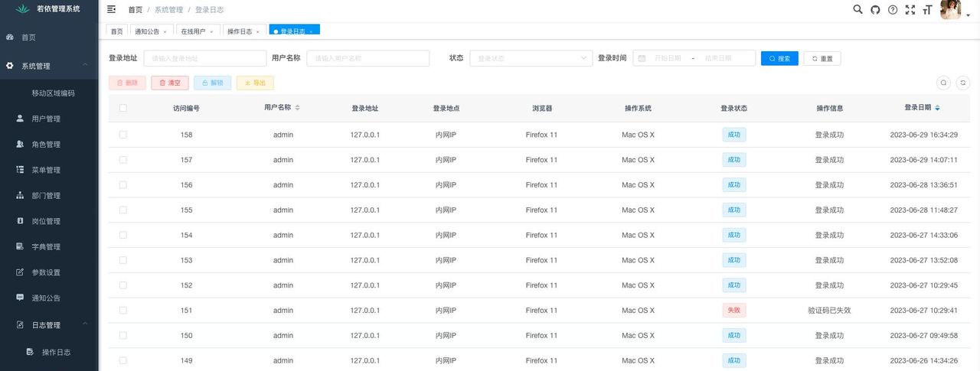Screen dimensions: 980x371
Task: Click the blue 搜索 button
Action: point(779,58)
